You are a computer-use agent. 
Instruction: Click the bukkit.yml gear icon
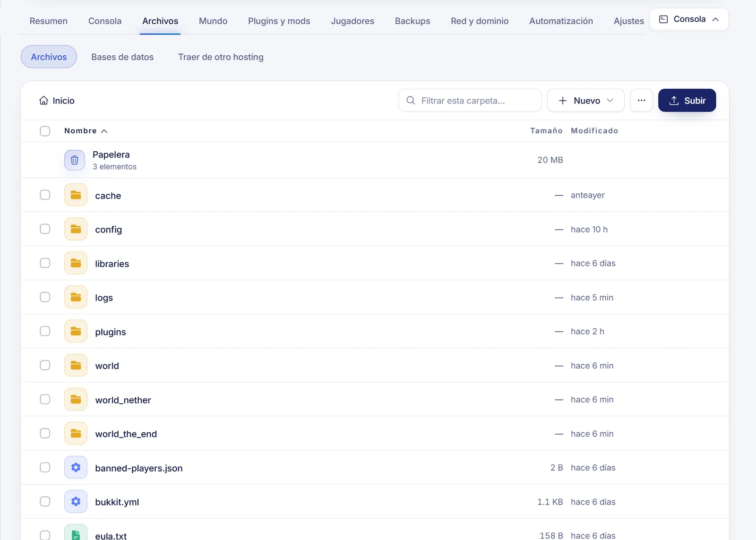pyautogui.click(x=76, y=501)
